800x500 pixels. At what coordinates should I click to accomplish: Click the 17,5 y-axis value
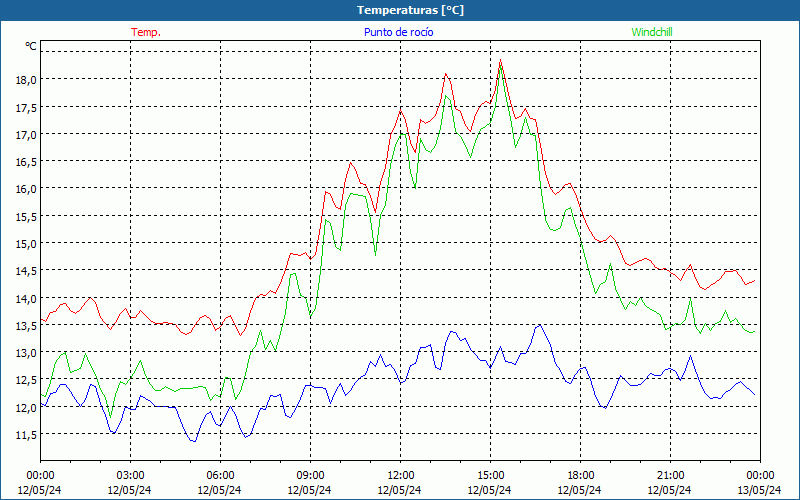[x=27, y=107]
